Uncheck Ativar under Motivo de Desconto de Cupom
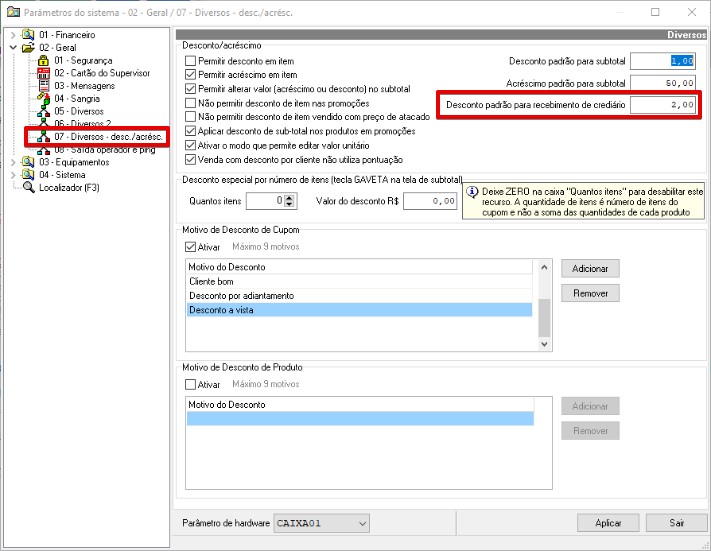This screenshot has height=551, width=711. click(x=190, y=247)
